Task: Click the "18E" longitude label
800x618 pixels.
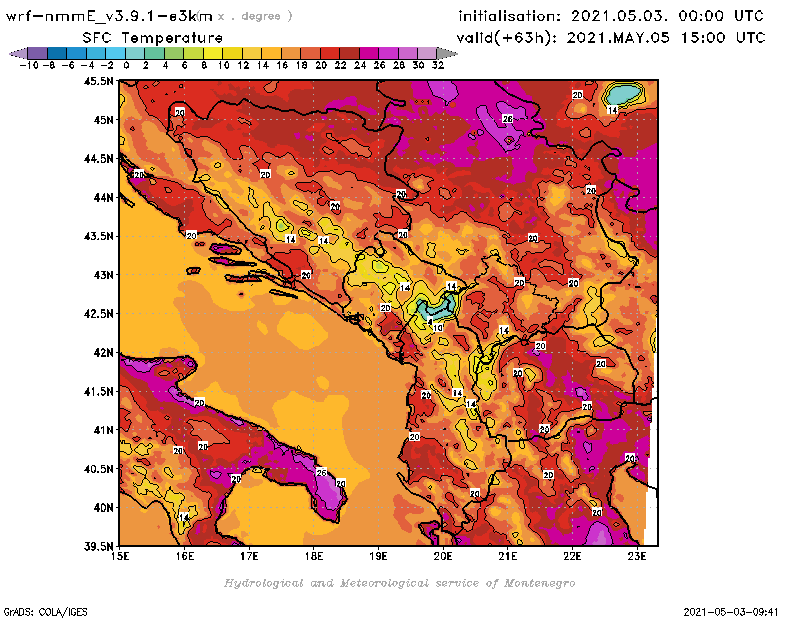Action: 314,556
